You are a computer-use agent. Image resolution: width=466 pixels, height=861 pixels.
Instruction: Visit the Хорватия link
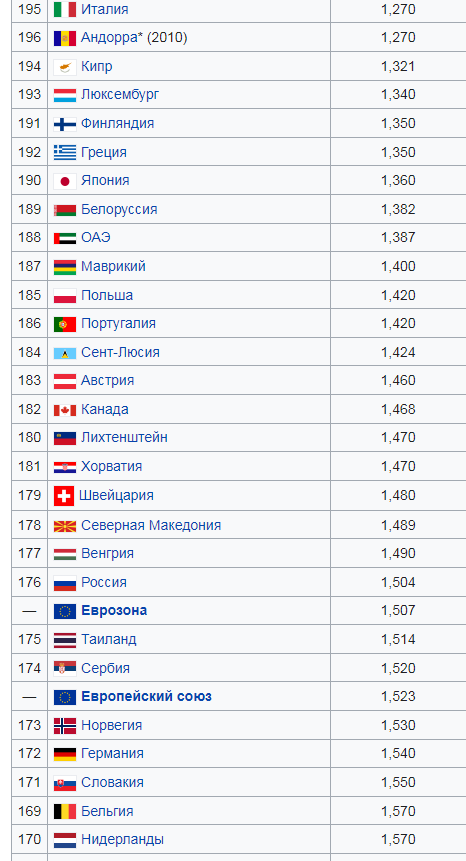click(x=111, y=467)
